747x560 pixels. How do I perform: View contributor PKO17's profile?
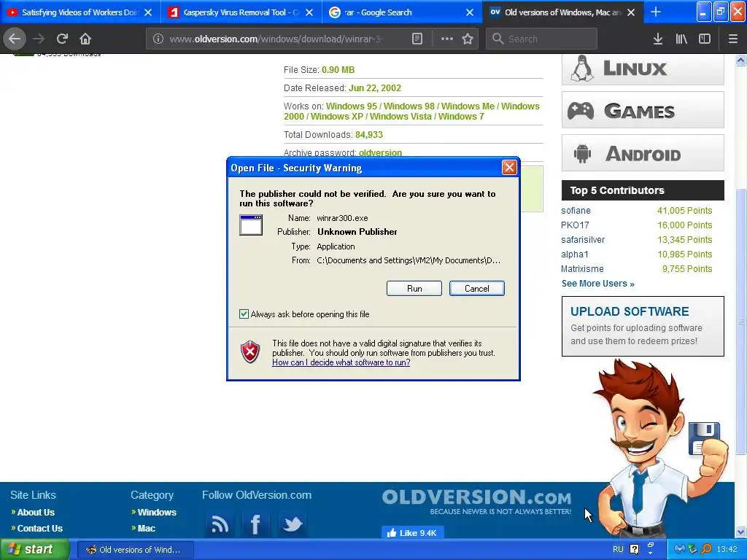[x=575, y=225]
